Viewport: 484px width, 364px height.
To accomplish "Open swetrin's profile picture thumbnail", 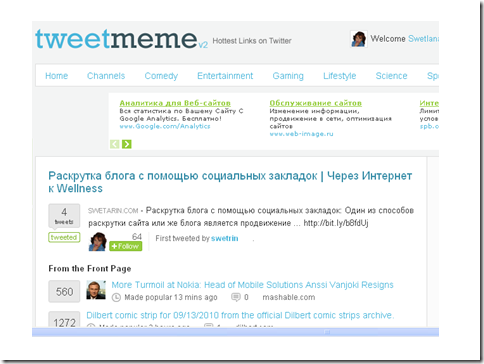I will click(97, 242).
